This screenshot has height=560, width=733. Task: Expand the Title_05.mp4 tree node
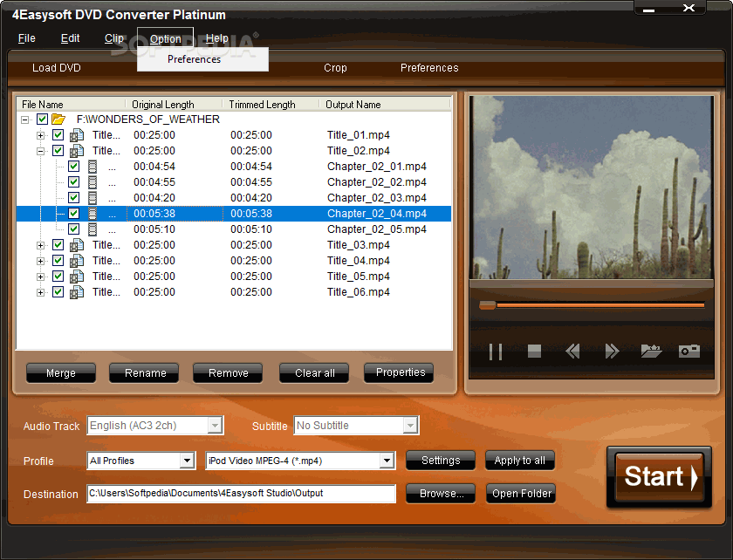click(x=41, y=277)
